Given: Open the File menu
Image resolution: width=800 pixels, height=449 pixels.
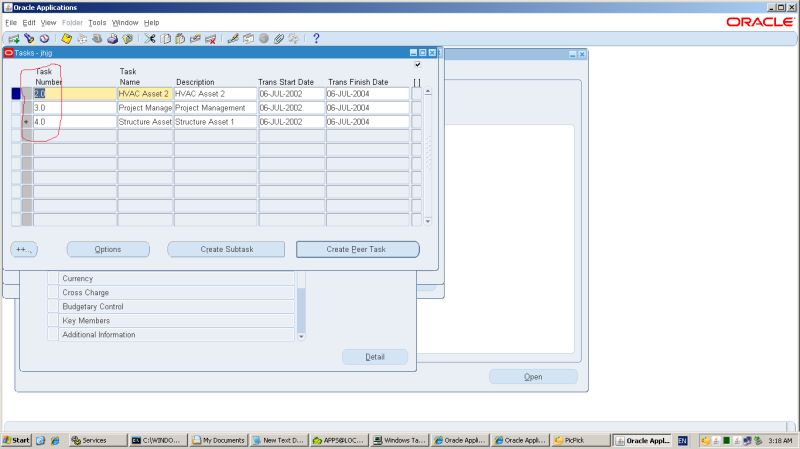Looking at the screenshot, I should coord(11,22).
